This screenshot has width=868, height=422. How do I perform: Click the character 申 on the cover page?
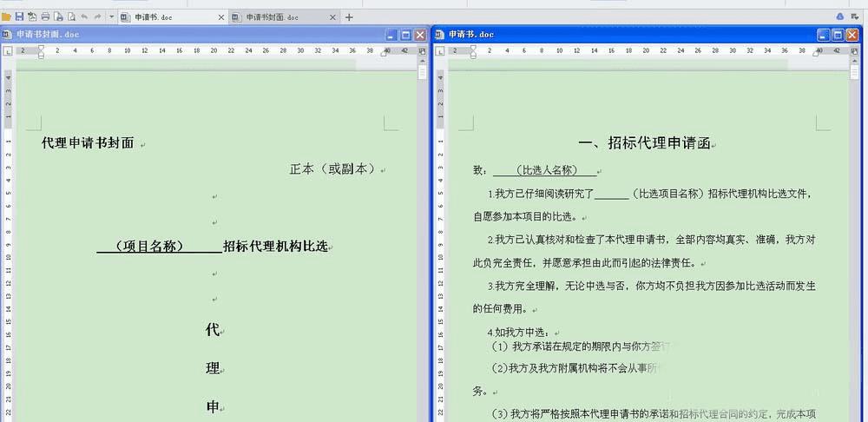pyautogui.click(x=213, y=408)
